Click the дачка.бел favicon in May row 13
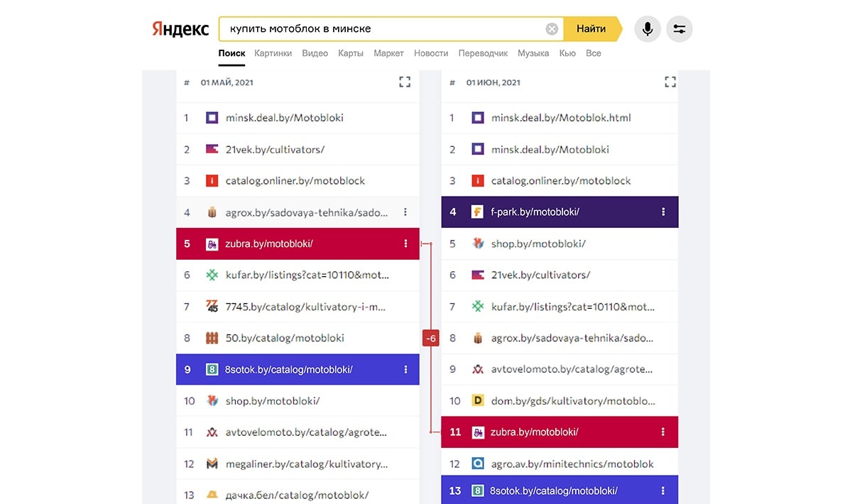Screen dimensions: 867x504 click(212, 495)
